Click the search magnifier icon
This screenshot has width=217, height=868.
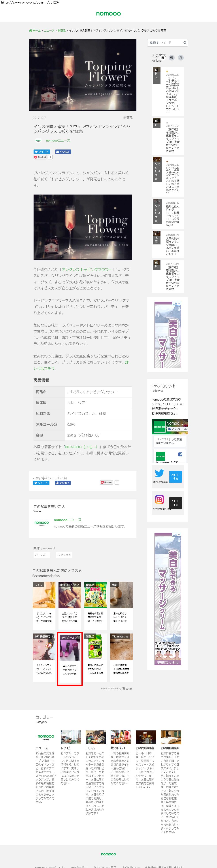point(185,43)
